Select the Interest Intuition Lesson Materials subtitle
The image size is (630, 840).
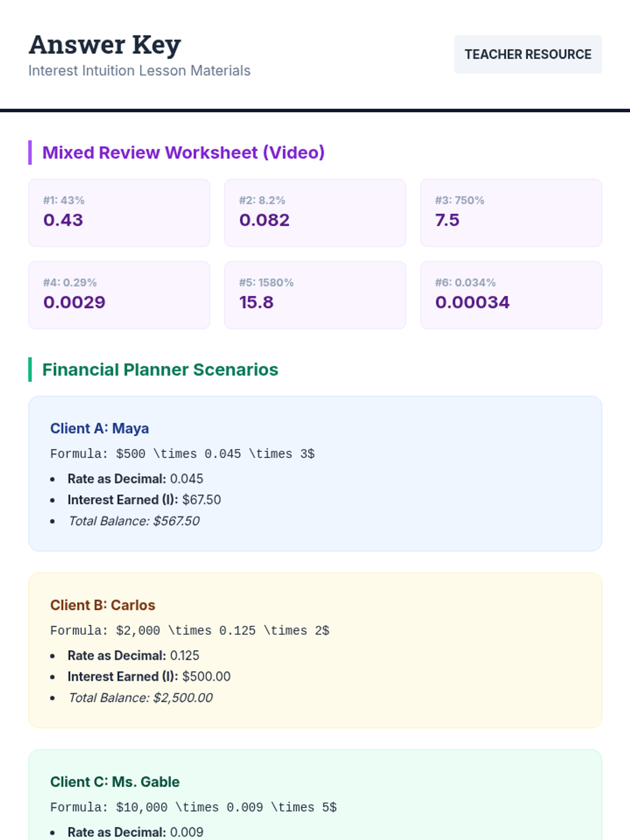139,71
